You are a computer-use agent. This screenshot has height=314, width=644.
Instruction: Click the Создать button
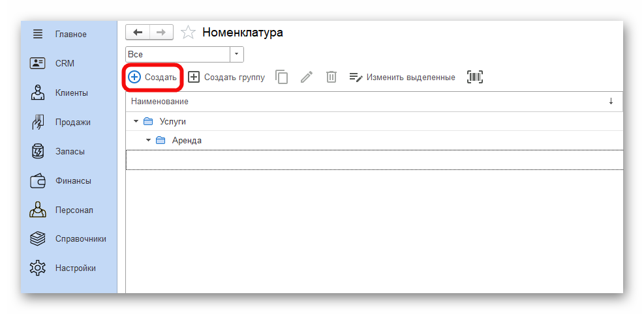point(153,77)
